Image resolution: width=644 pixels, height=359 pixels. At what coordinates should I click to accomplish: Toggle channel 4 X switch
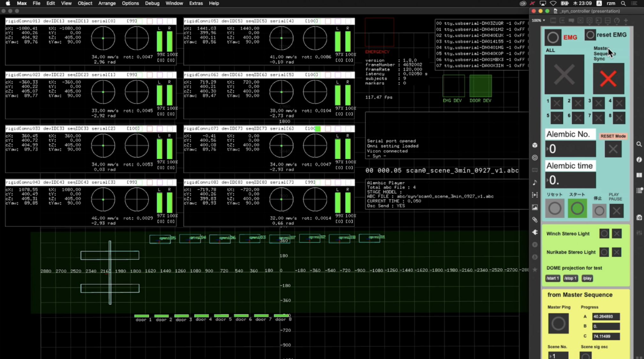(619, 103)
